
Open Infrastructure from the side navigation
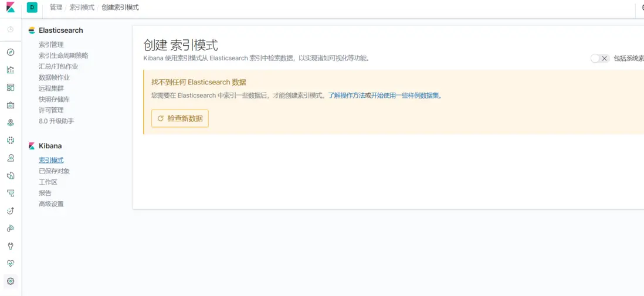[11, 158]
